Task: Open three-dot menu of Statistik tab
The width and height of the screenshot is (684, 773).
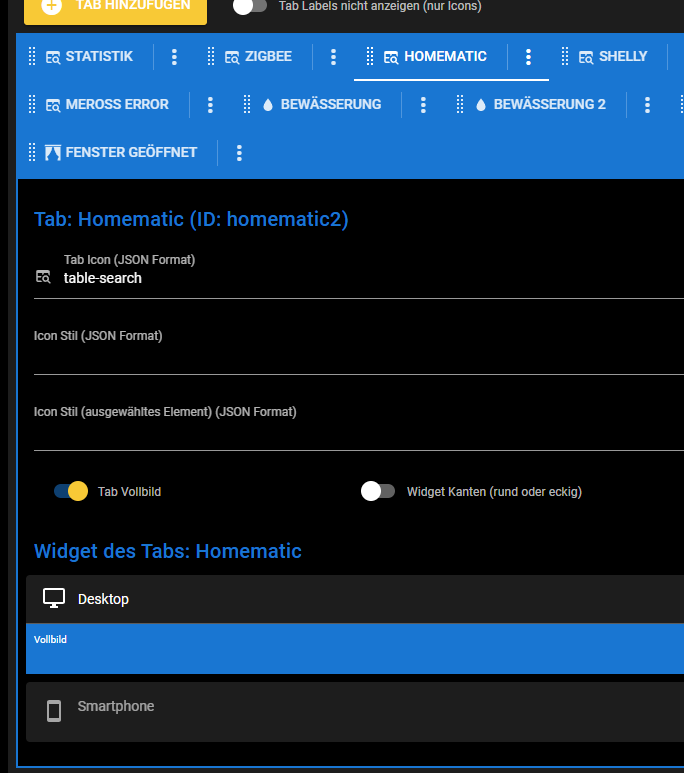Action: pyautogui.click(x=174, y=57)
